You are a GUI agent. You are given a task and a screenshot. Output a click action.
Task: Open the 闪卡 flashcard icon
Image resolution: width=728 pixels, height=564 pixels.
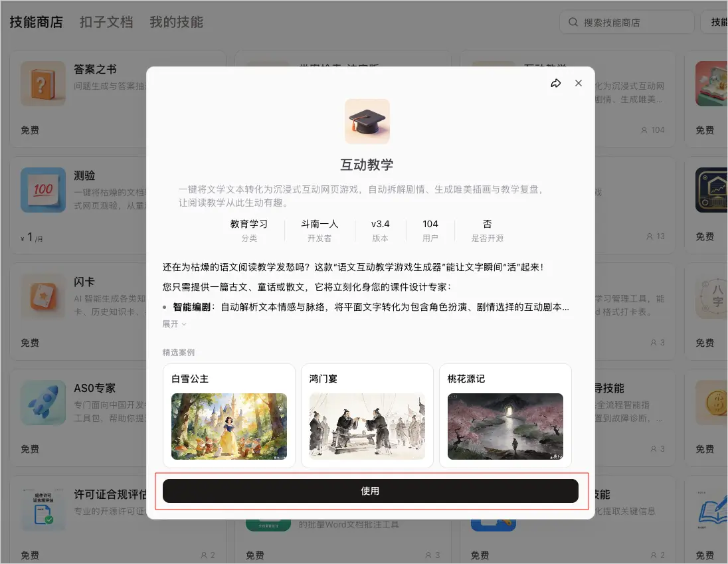43,296
